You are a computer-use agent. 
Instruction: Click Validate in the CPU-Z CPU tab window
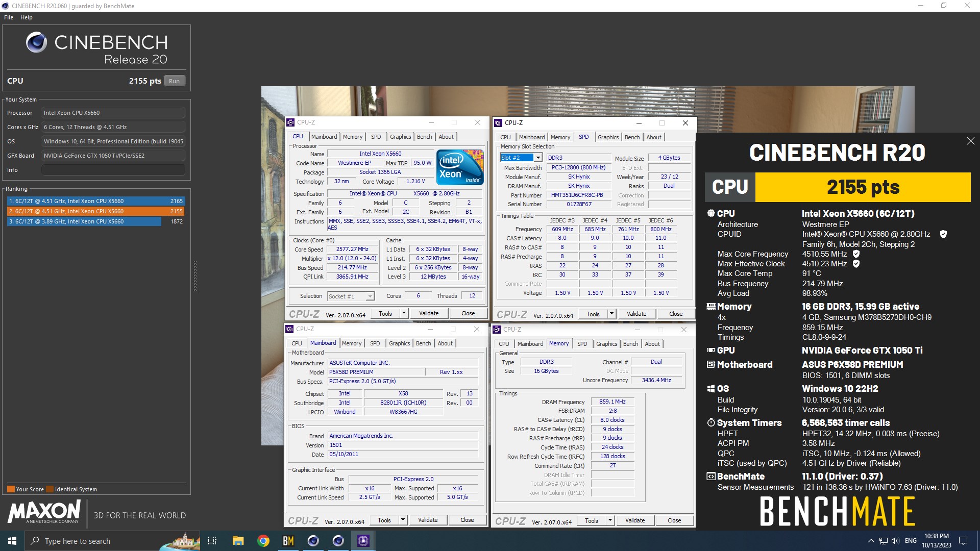(x=429, y=313)
